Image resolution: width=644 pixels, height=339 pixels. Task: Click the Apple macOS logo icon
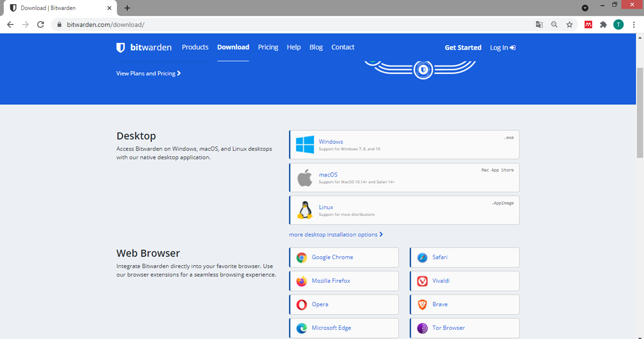pyautogui.click(x=305, y=178)
